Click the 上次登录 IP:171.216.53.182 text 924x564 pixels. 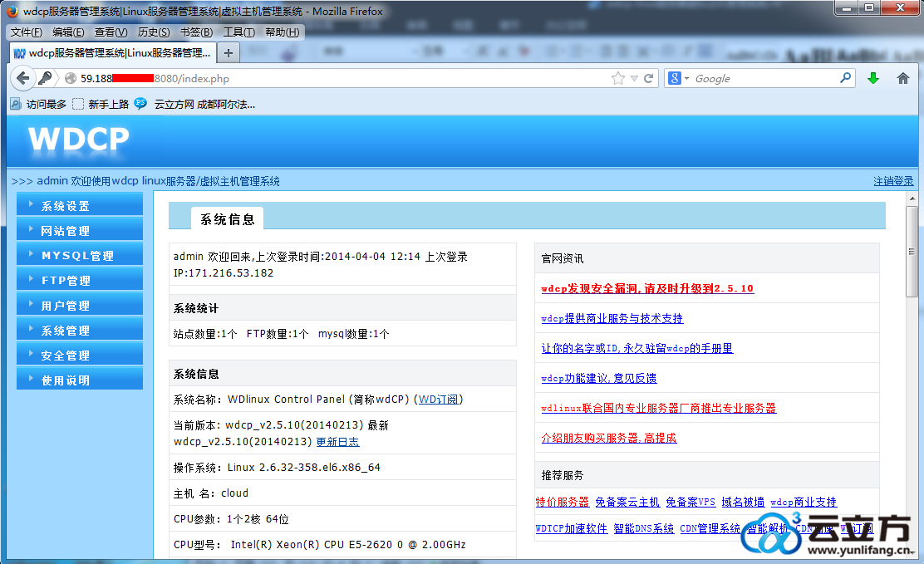321,265
